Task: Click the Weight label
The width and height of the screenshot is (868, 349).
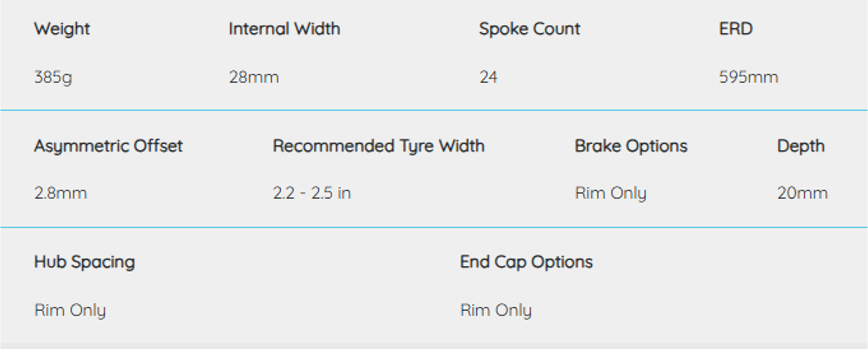Action: pos(62,29)
